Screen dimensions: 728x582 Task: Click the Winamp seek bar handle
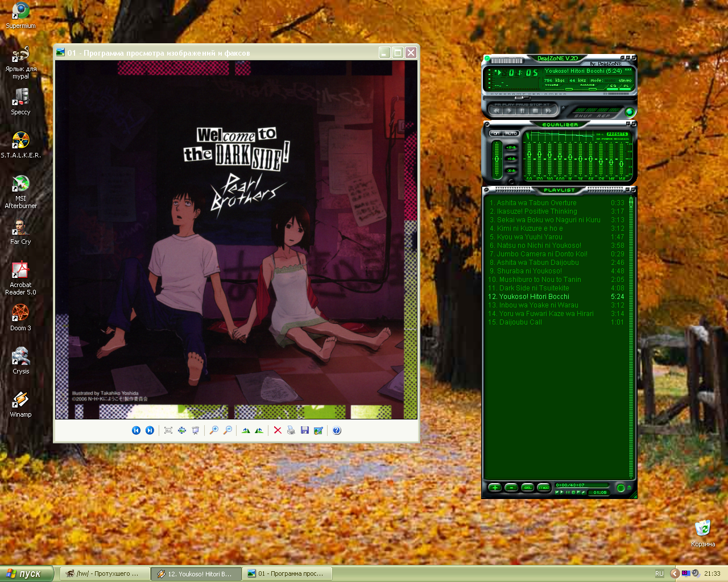pos(522,98)
